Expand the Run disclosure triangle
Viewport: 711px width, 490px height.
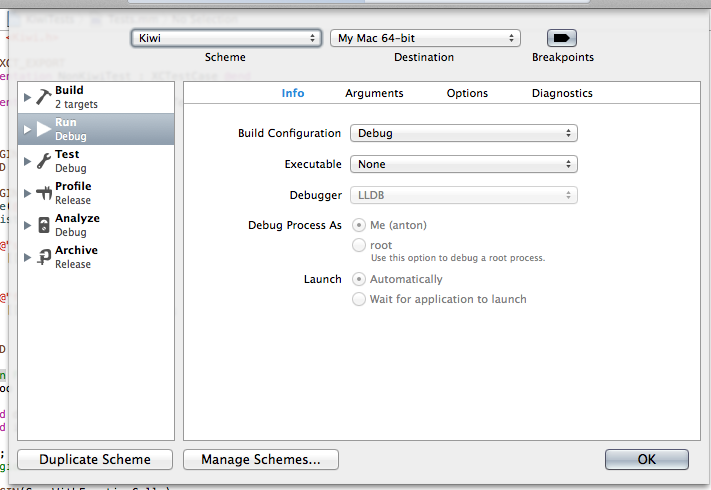(x=27, y=129)
